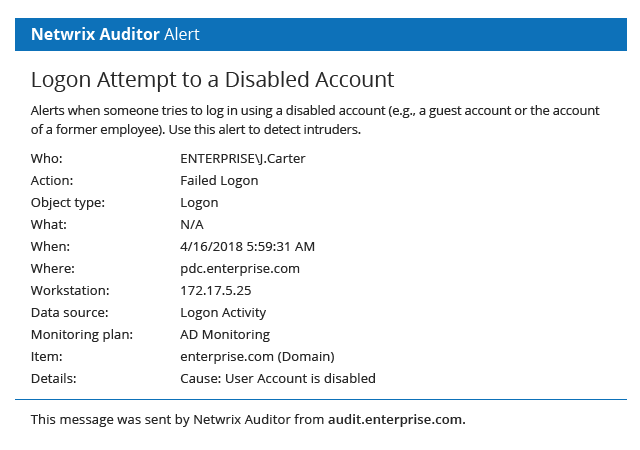Viewport: 640px width, 450px height.
Task: Click the Netwrix Auditor Alert header title
Action: click(x=115, y=34)
